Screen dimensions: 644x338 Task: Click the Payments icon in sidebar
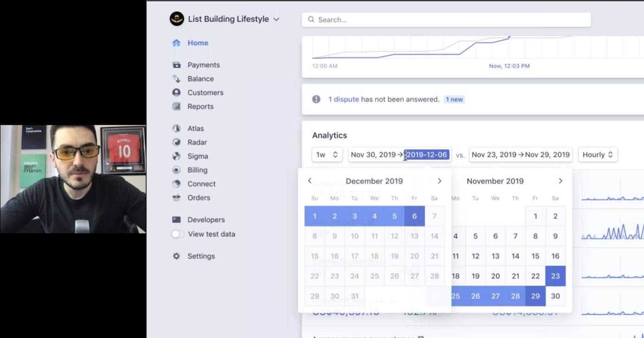pos(176,65)
